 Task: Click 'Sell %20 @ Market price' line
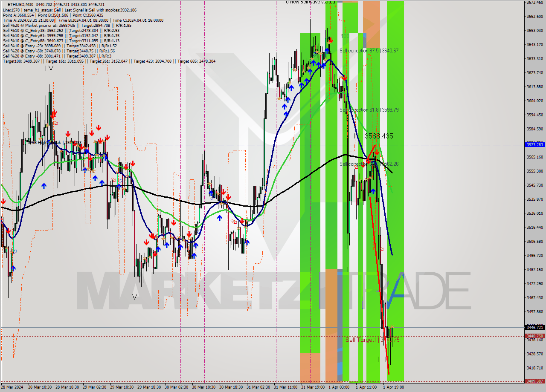coord(67,25)
